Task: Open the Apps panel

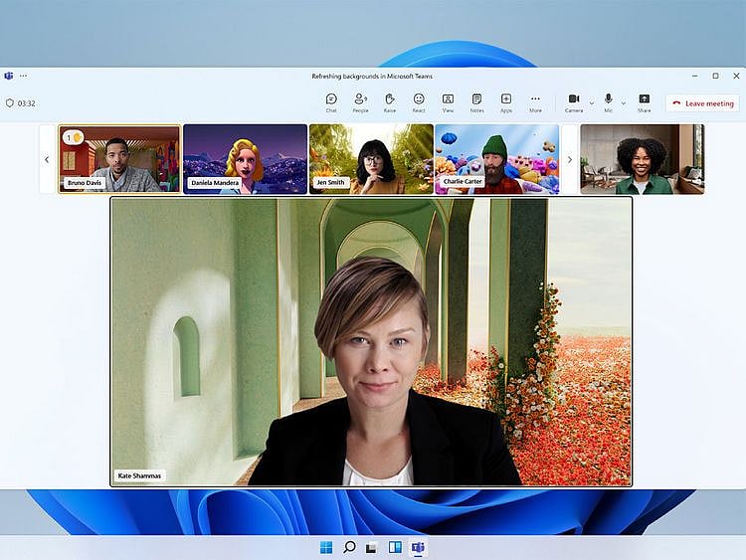Action: tap(506, 101)
